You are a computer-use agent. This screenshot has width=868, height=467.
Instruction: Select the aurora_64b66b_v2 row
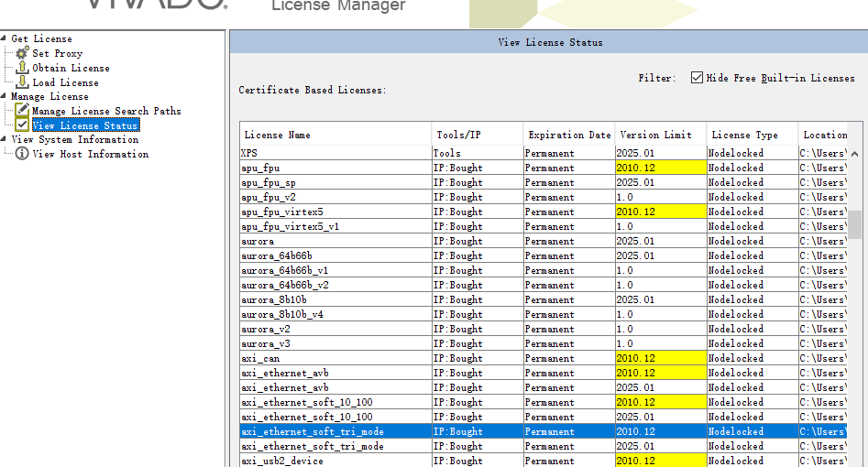[544, 285]
